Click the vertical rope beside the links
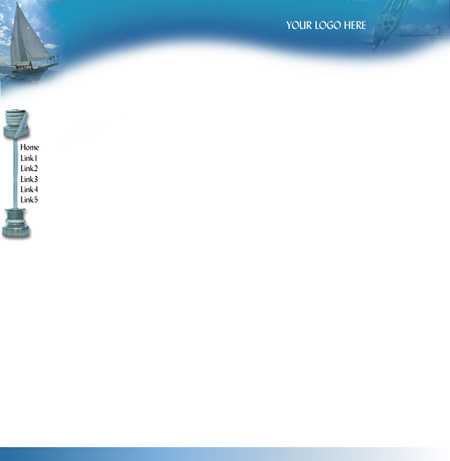Image resolution: width=450 pixels, height=461 pixels. (x=15, y=173)
